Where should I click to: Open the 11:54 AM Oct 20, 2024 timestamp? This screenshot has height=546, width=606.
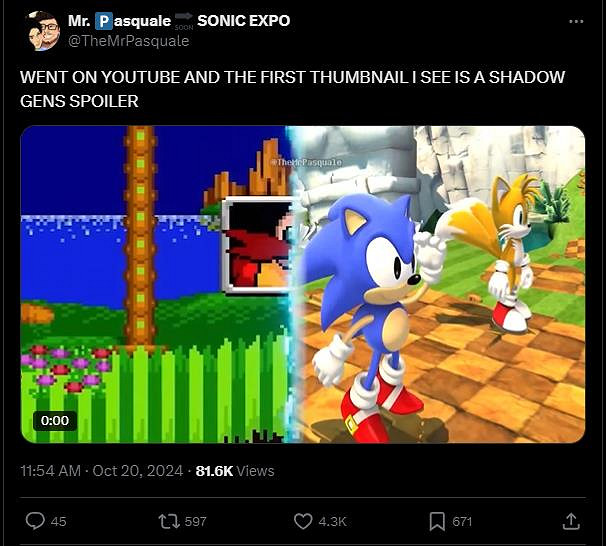99,471
